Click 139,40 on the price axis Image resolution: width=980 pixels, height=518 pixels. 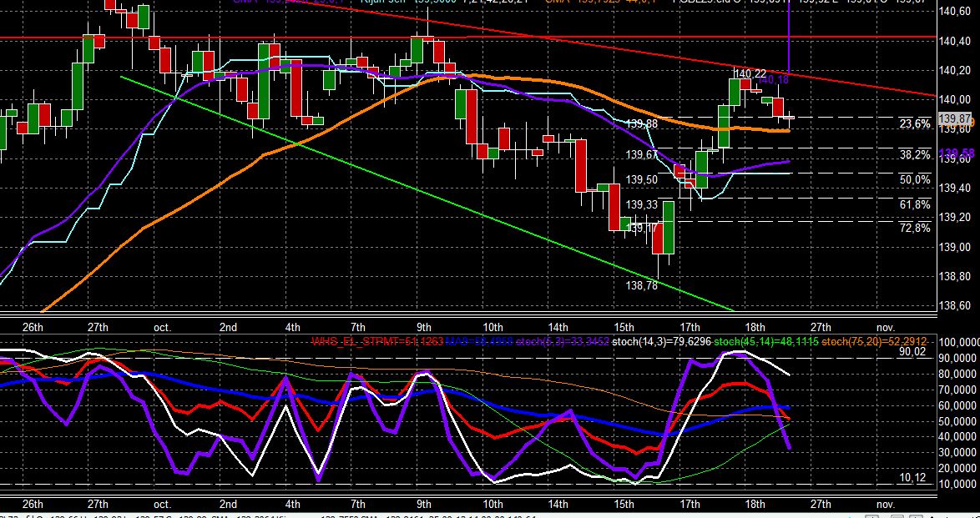pyautogui.click(x=955, y=188)
